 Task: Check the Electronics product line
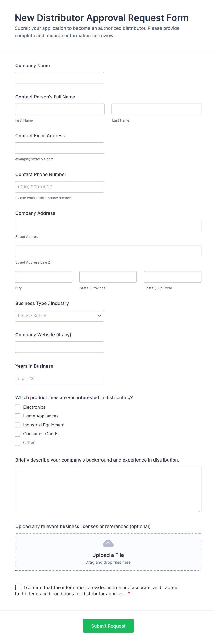17,407
